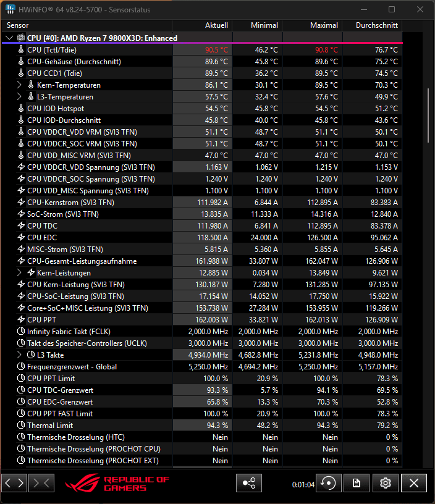Click lightning icon of CPU-Gesamt-Leistungsaufnahme
This screenshot has height=504, width=435.
pos(21,261)
